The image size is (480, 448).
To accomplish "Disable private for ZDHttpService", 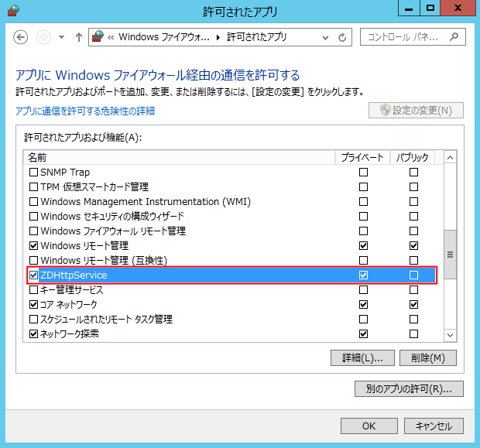I will coord(363,275).
